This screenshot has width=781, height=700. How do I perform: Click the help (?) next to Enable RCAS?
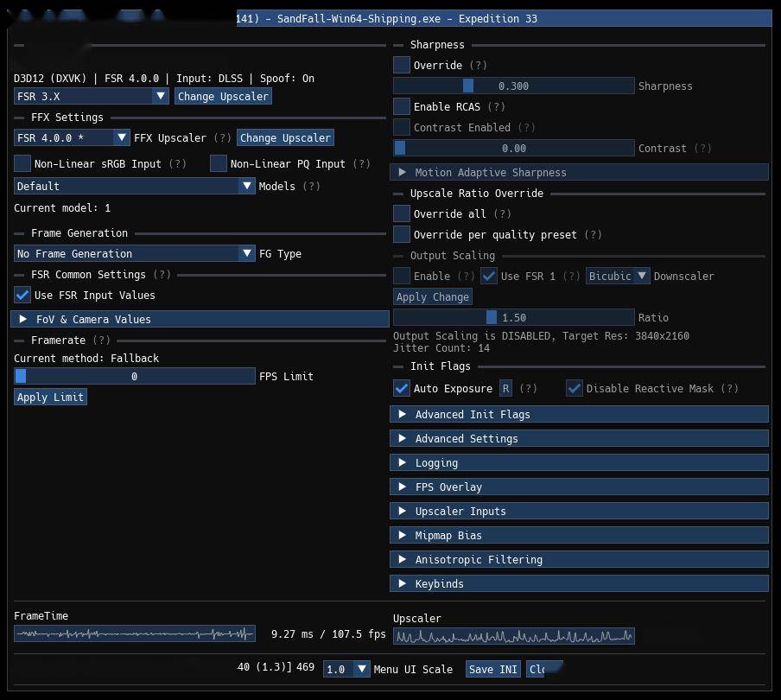pyautogui.click(x=496, y=106)
